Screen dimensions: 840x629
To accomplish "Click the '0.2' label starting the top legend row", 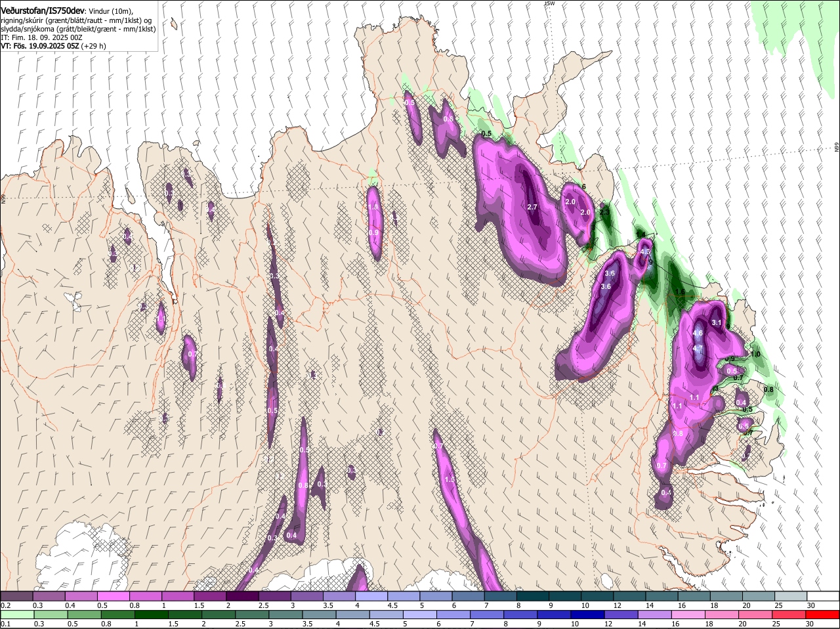I will point(5,605).
